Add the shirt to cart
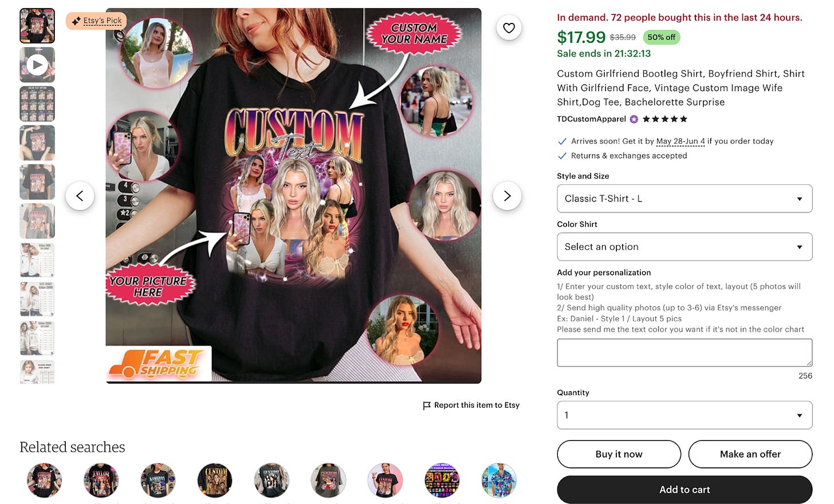 pyautogui.click(x=684, y=490)
